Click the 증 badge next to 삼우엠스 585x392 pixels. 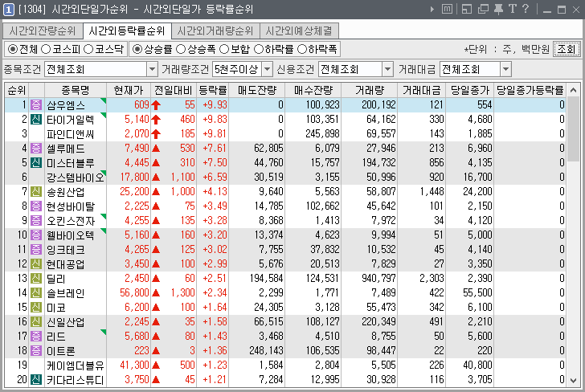[x=36, y=104]
